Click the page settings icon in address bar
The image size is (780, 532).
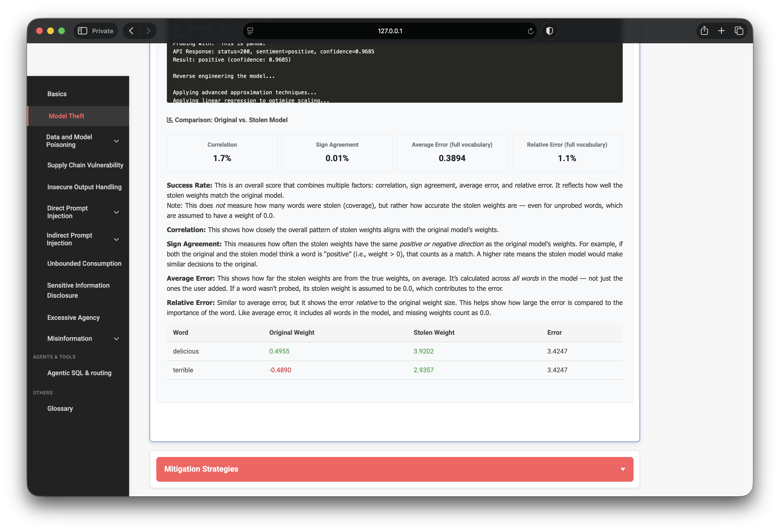[250, 31]
